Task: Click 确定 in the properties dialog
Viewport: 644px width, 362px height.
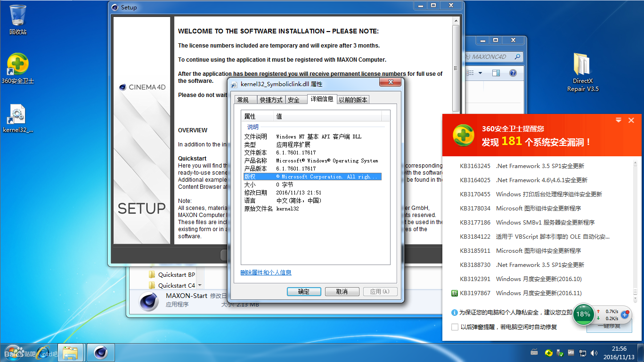Action: coord(304,292)
